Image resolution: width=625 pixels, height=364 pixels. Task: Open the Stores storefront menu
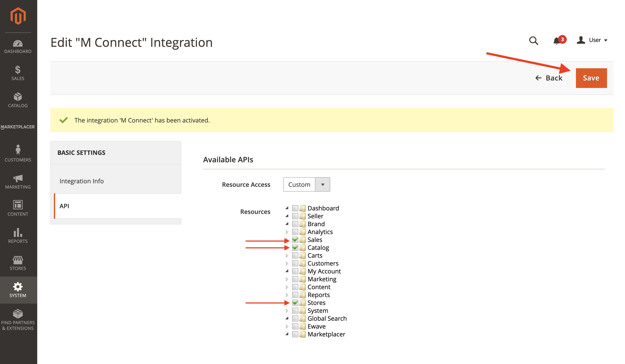18,263
